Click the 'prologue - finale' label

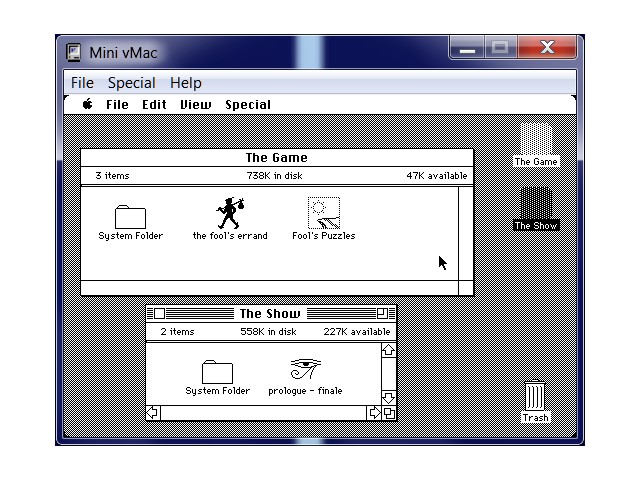coord(305,391)
